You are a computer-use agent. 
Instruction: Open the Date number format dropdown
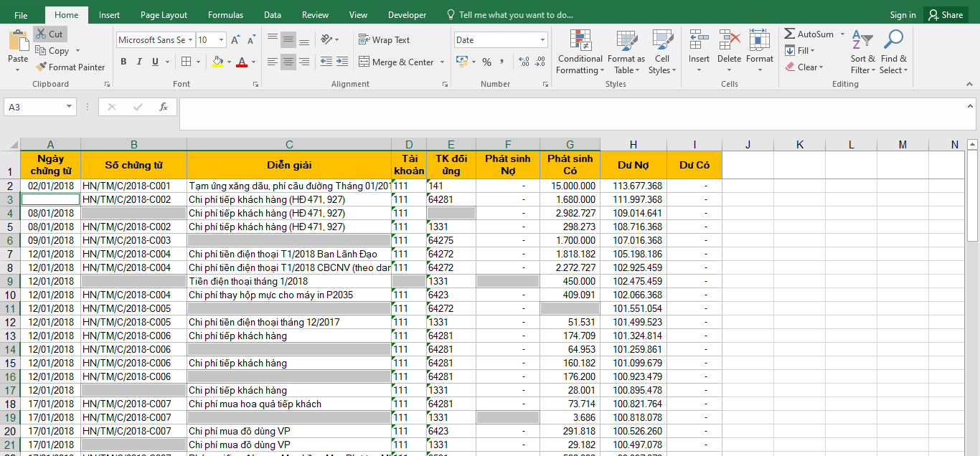[x=542, y=40]
